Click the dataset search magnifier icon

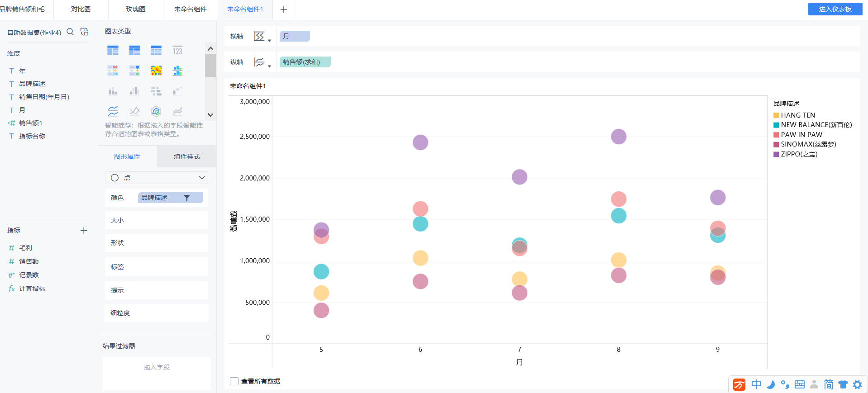click(70, 32)
